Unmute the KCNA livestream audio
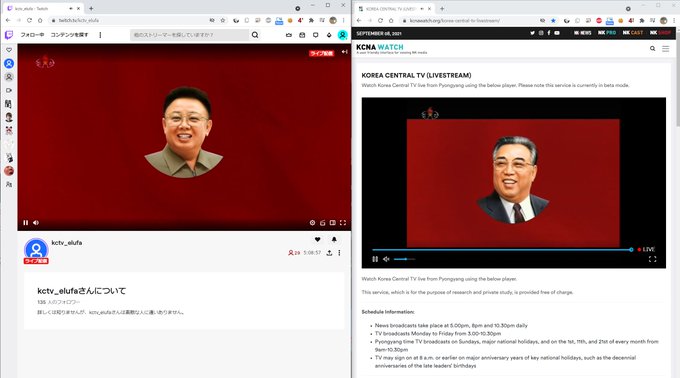The image size is (680, 378). click(386, 259)
